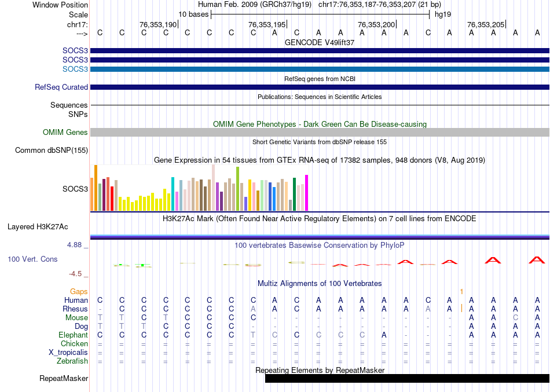
Task: Click the RepeatMasker track label
Action: pos(64,378)
